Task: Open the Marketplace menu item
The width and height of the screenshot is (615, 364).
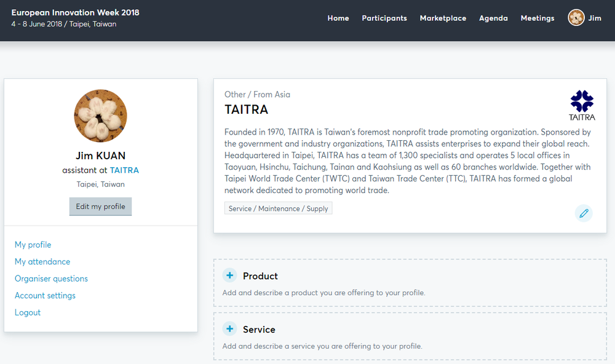Action: tap(443, 18)
